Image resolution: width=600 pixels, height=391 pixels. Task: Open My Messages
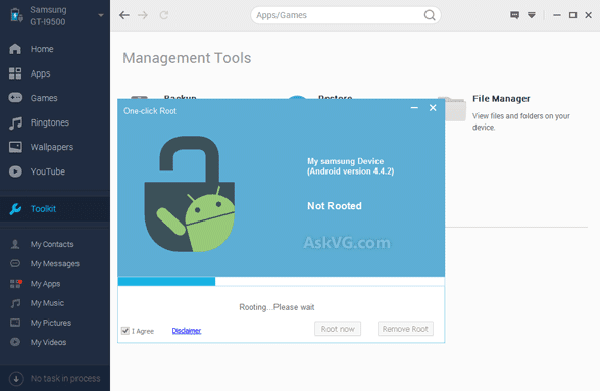tap(55, 264)
